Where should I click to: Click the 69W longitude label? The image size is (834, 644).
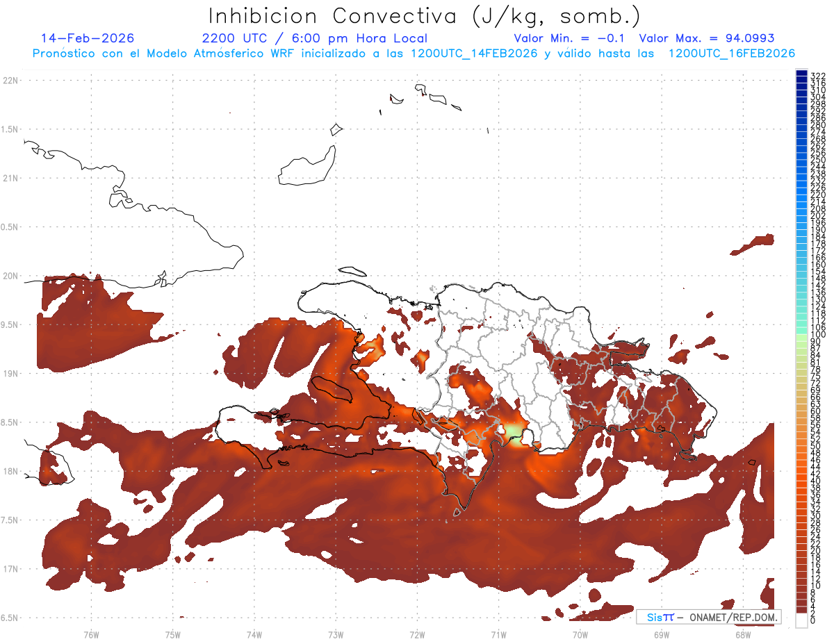pos(662,635)
